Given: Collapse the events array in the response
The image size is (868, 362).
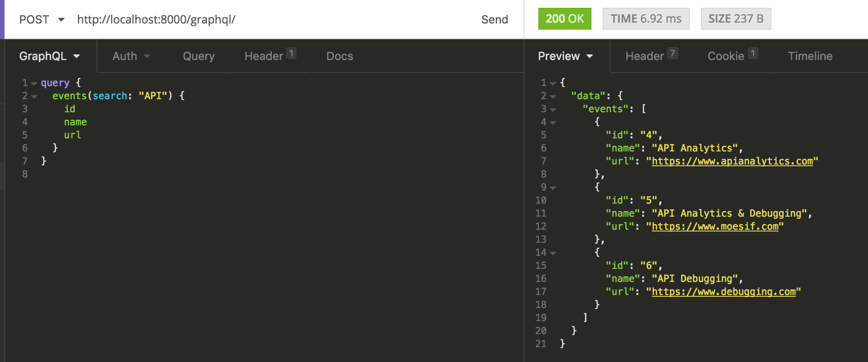Looking at the screenshot, I should (x=552, y=109).
